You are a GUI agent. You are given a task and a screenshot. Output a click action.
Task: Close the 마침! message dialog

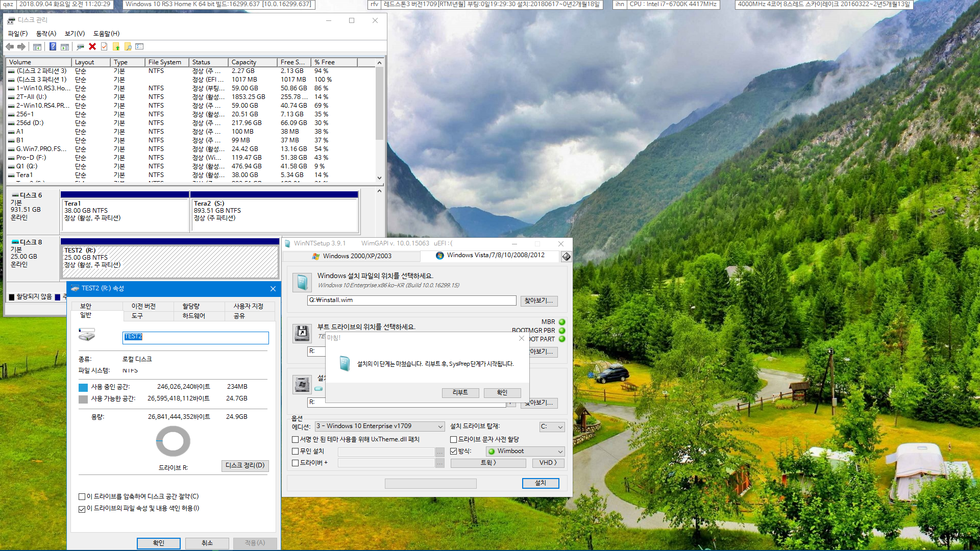pos(521,338)
